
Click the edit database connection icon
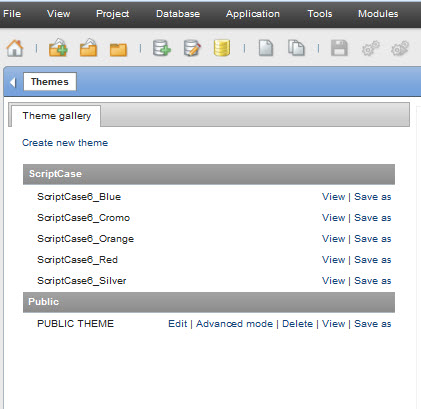point(192,48)
